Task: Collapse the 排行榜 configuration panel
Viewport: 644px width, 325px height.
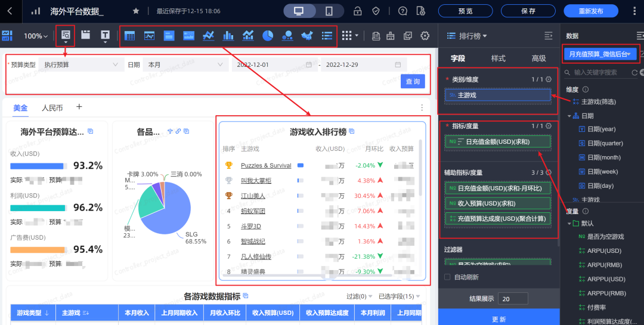Action: 549,36
